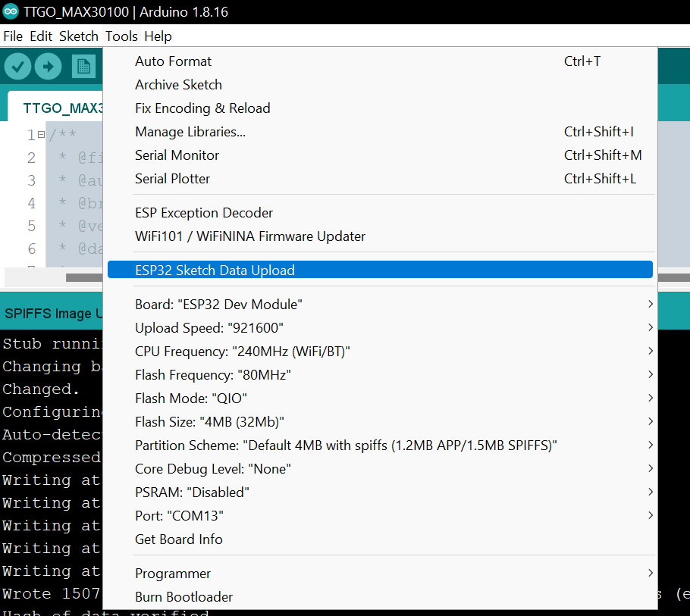Select Get Board Info
This screenshot has height=616, width=690.
coord(380,539)
